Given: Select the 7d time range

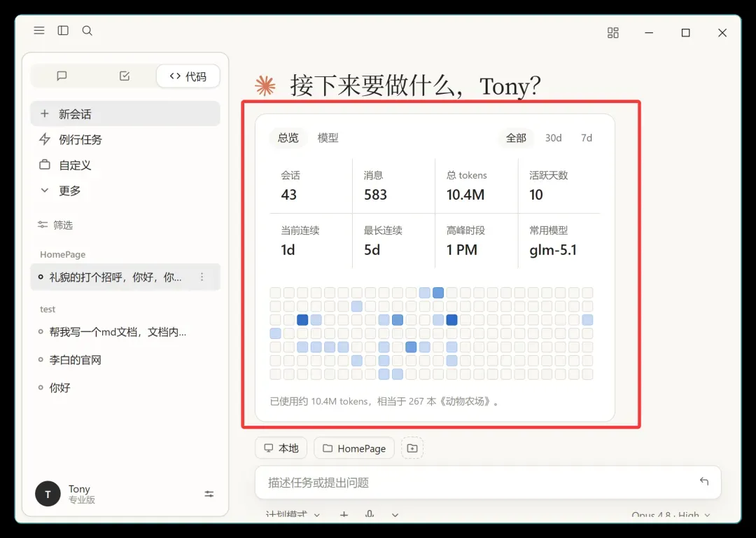Looking at the screenshot, I should point(587,138).
